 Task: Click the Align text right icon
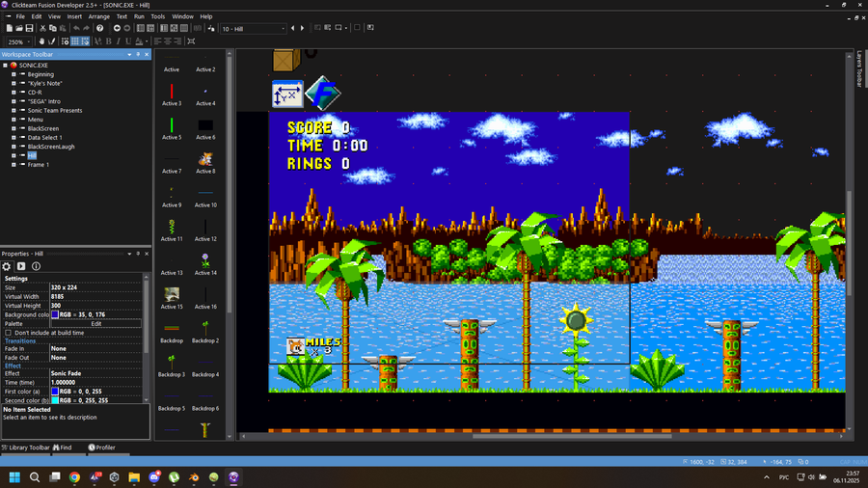177,41
